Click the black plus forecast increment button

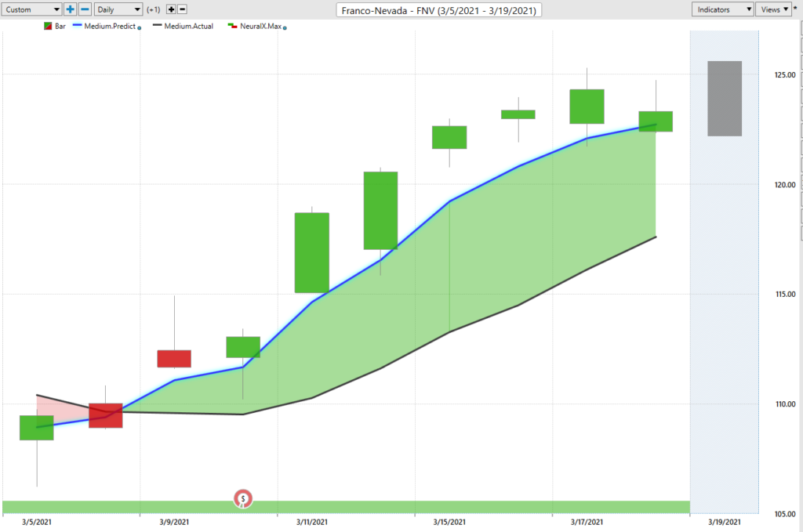tap(171, 9)
